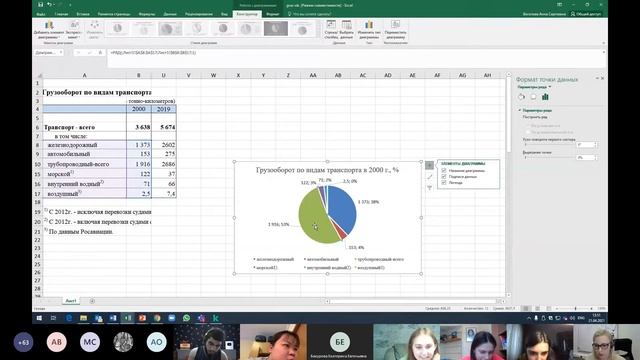Screen dimensions: 640x360
Task: Click the Save icon in the title bar
Action: (40, 4)
